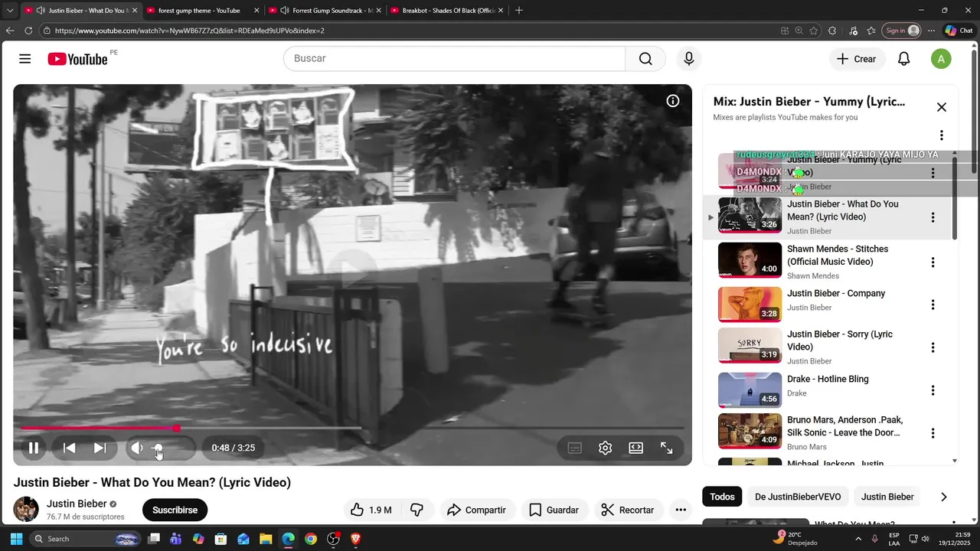Play Justin Bieber - Company thumbnail
Screen dimensions: 980x551
[x=750, y=304]
